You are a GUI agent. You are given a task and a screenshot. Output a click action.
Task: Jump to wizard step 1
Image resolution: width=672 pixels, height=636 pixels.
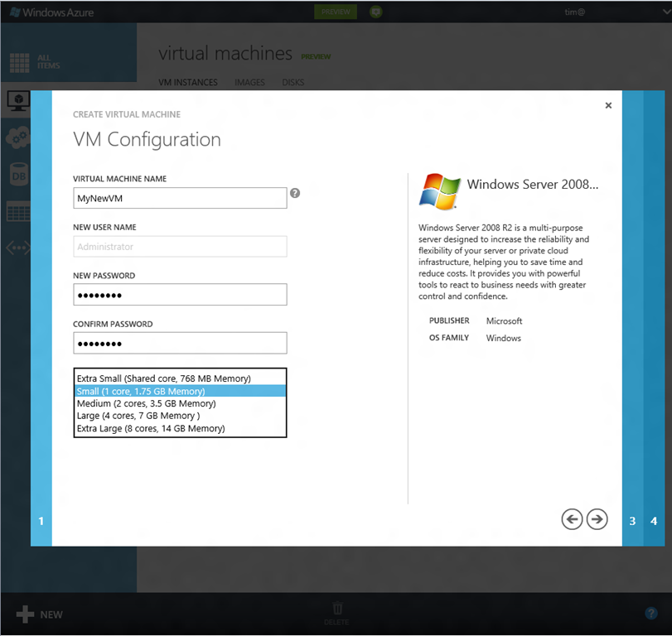pyautogui.click(x=41, y=521)
